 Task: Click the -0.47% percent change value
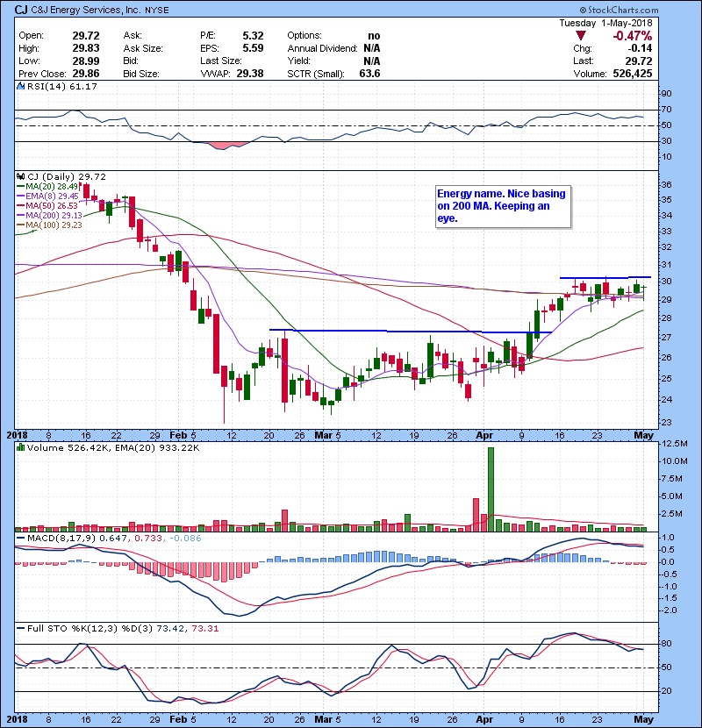633,36
